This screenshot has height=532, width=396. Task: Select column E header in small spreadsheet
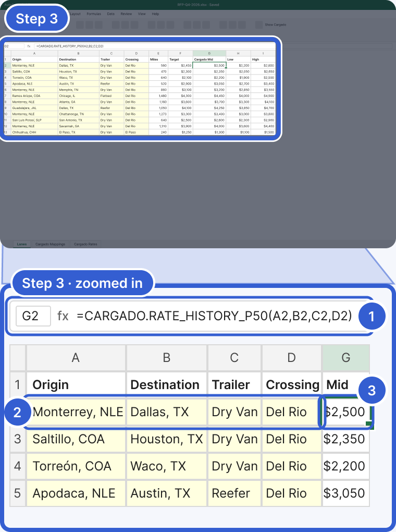(158, 53)
